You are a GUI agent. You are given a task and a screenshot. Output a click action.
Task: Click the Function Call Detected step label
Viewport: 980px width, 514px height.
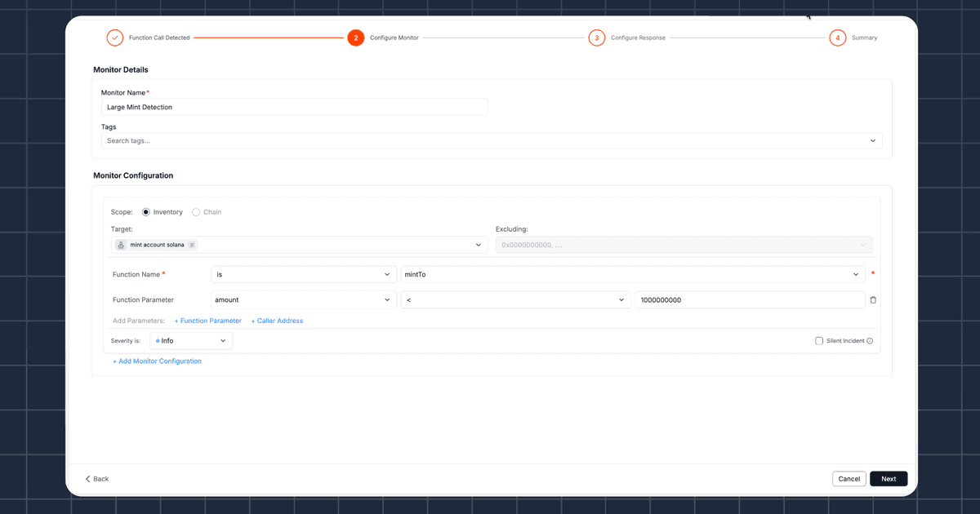pos(159,38)
